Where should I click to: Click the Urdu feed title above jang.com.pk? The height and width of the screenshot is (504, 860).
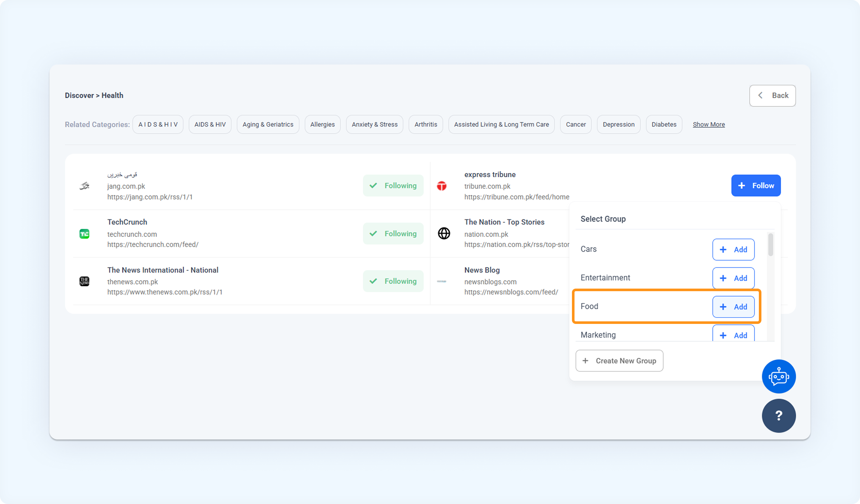tap(122, 175)
